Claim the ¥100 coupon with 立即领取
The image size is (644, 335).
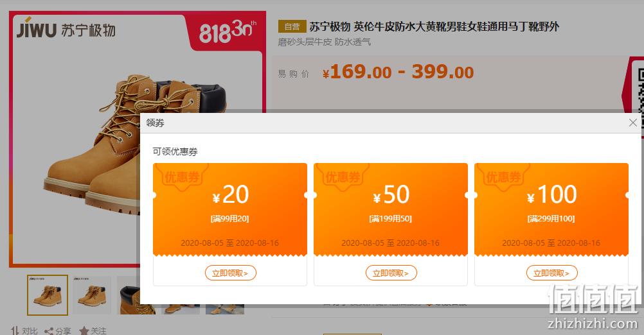point(551,273)
